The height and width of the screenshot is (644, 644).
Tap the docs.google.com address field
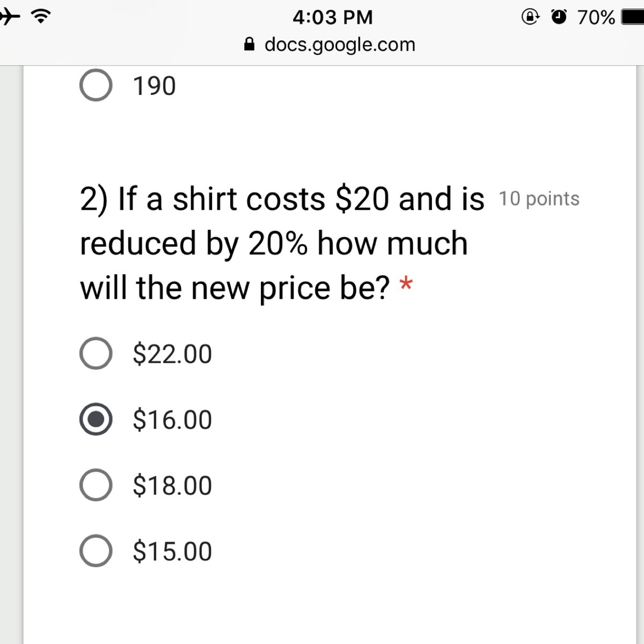point(340,45)
